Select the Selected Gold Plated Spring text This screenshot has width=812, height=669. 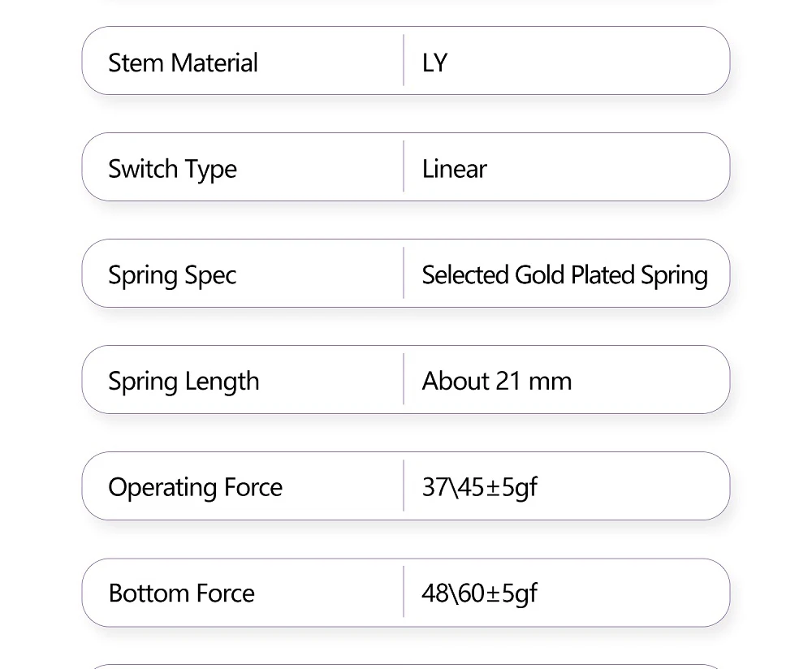tap(564, 275)
